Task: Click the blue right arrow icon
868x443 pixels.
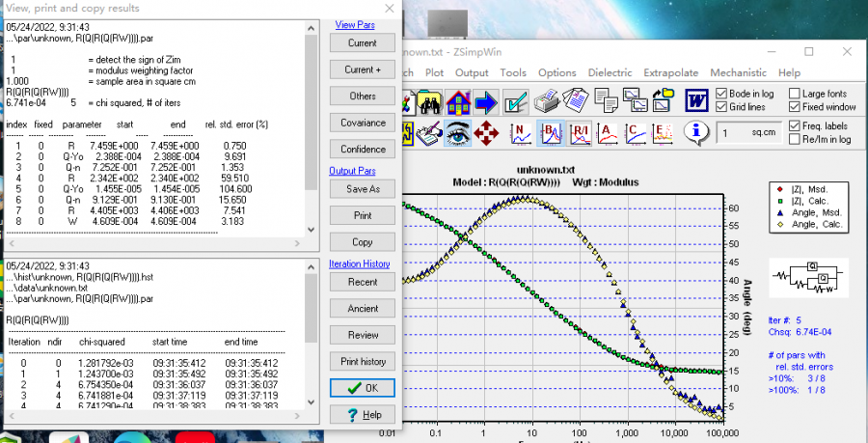Action: coord(485,100)
